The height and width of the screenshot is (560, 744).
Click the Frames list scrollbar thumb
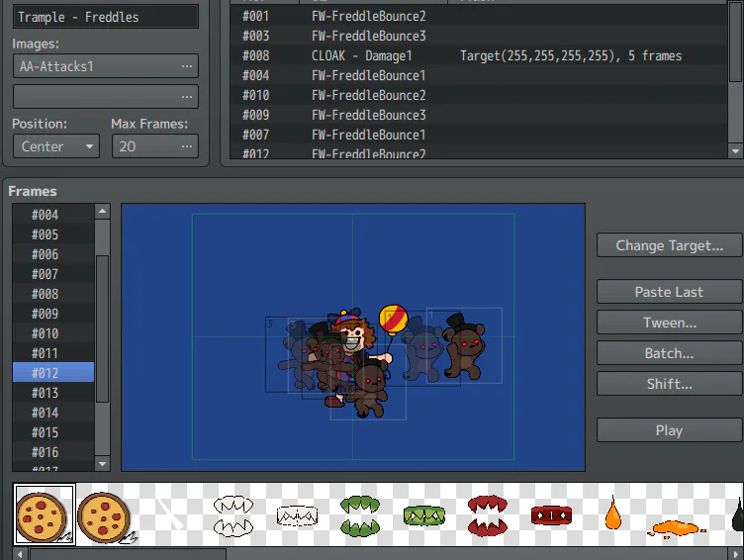pyautogui.click(x=103, y=328)
